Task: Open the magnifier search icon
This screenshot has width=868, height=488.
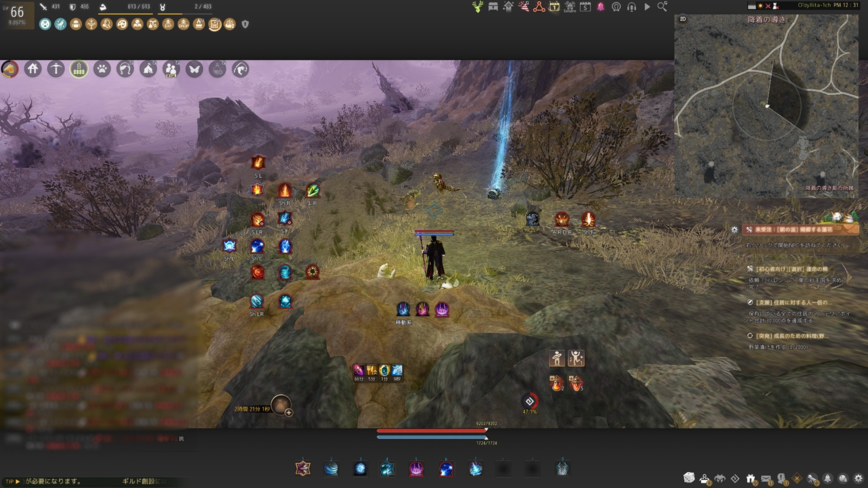Action: click(x=663, y=7)
